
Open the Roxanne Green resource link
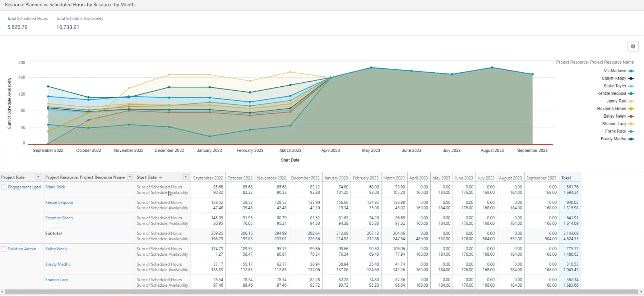click(x=59, y=218)
